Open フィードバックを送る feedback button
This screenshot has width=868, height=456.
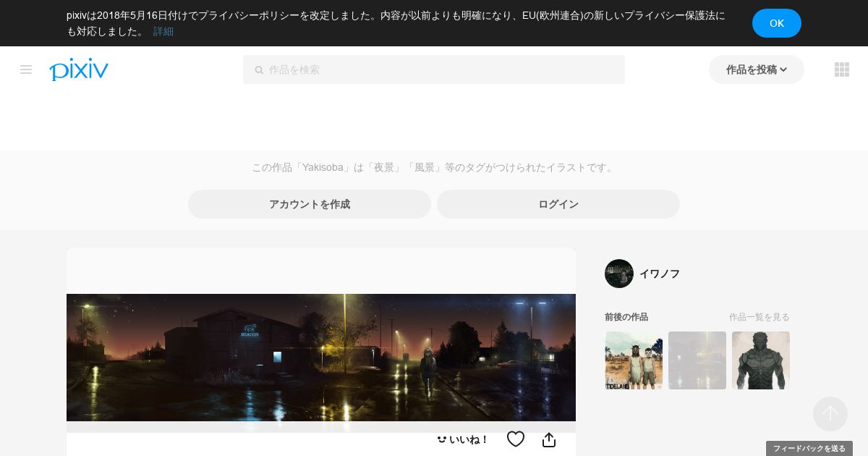(809, 449)
